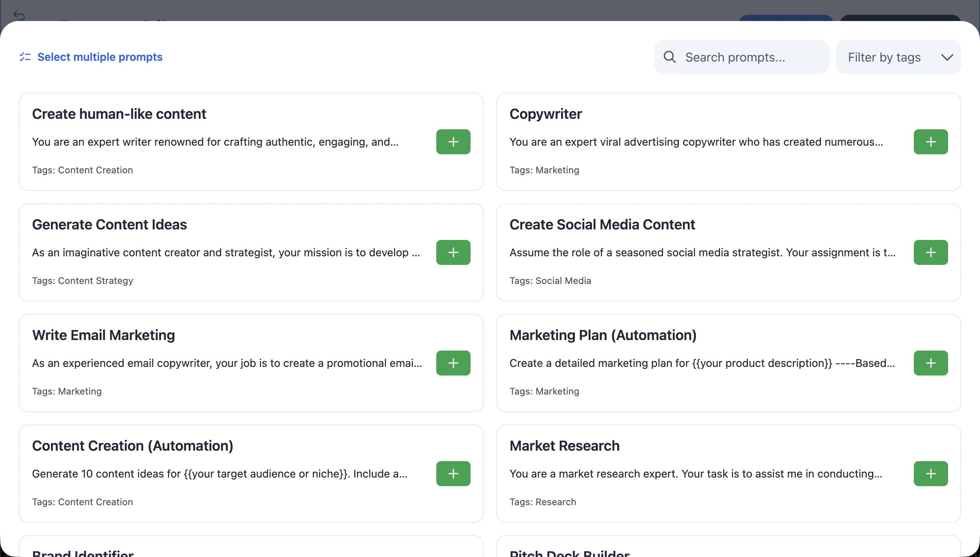Click the checklist icon beside Select multiple prompts
The height and width of the screenshot is (557, 980).
25,57
